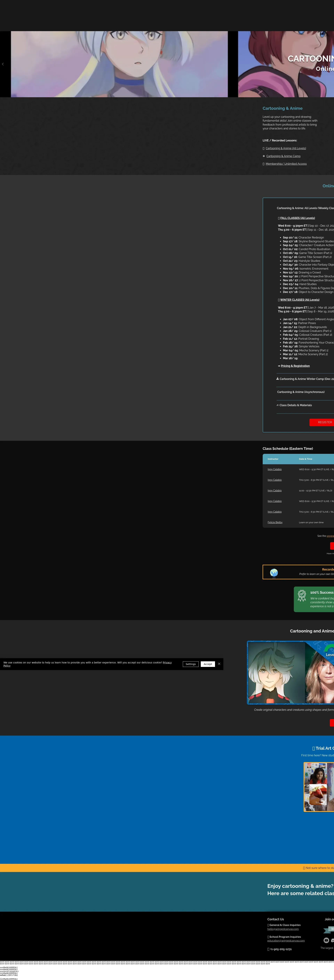Image resolution: width=334 pixels, height=980 pixels.
Task: Click the arrow icon before Pricing & Registration
Action: point(279,366)
